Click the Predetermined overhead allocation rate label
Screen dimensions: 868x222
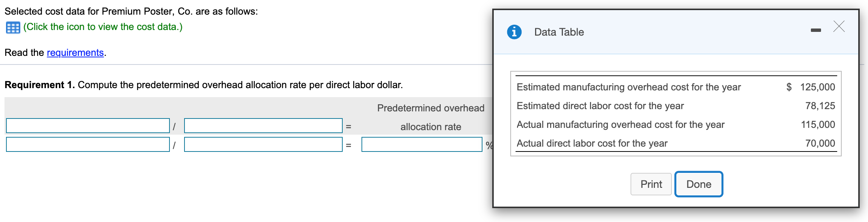pyautogui.click(x=431, y=117)
